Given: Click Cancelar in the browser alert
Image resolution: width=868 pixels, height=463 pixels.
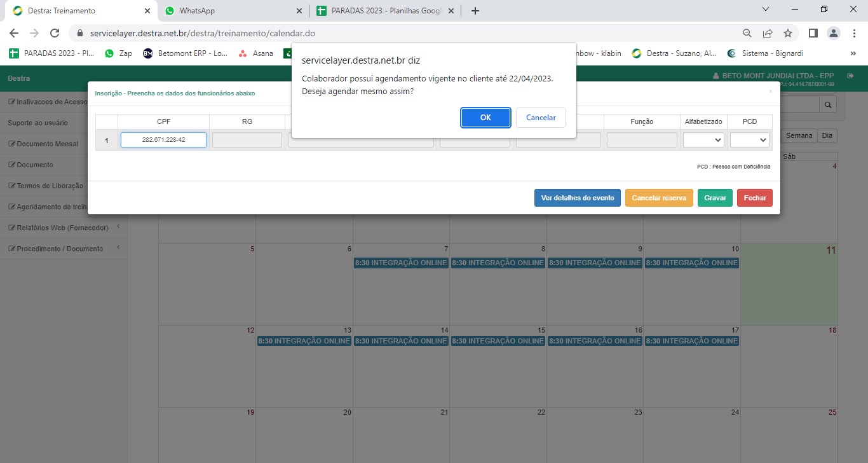Looking at the screenshot, I should point(541,118).
